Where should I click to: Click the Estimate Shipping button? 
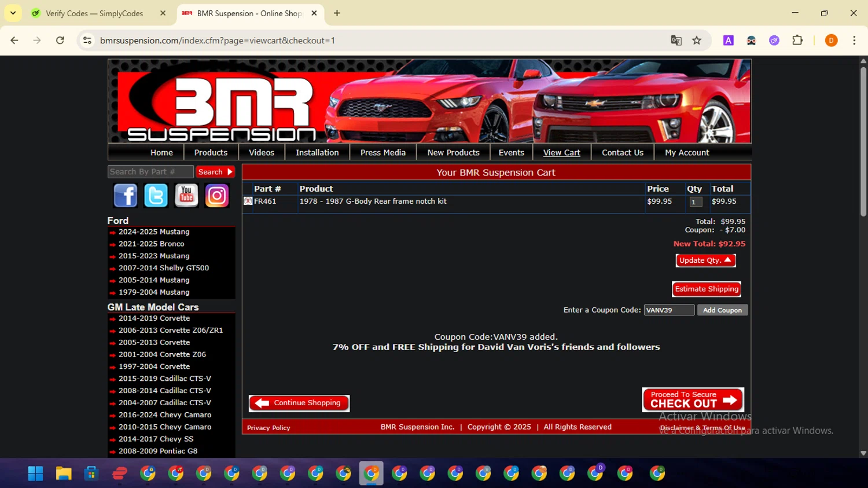coord(707,289)
